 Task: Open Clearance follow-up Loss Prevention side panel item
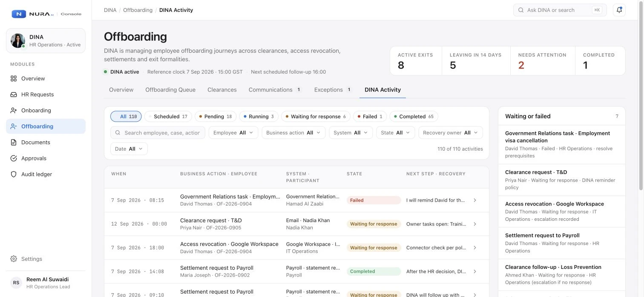click(x=562, y=275)
